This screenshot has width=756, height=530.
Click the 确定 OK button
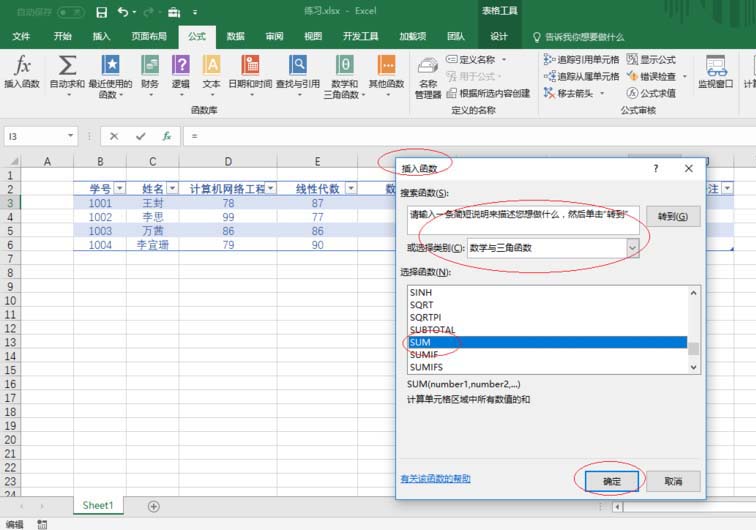click(x=612, y=481)
